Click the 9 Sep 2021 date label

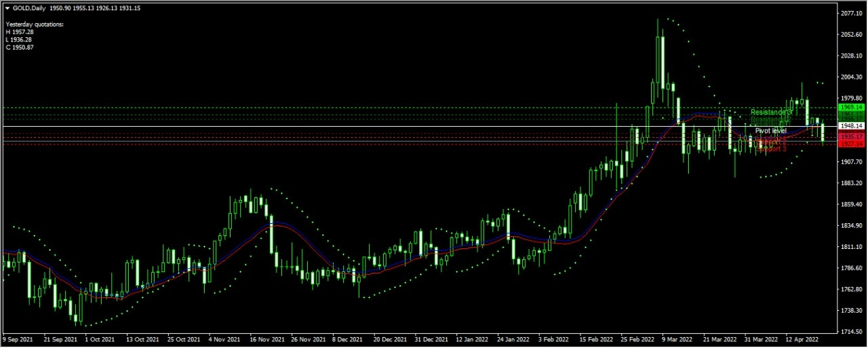tap(20, 339)
